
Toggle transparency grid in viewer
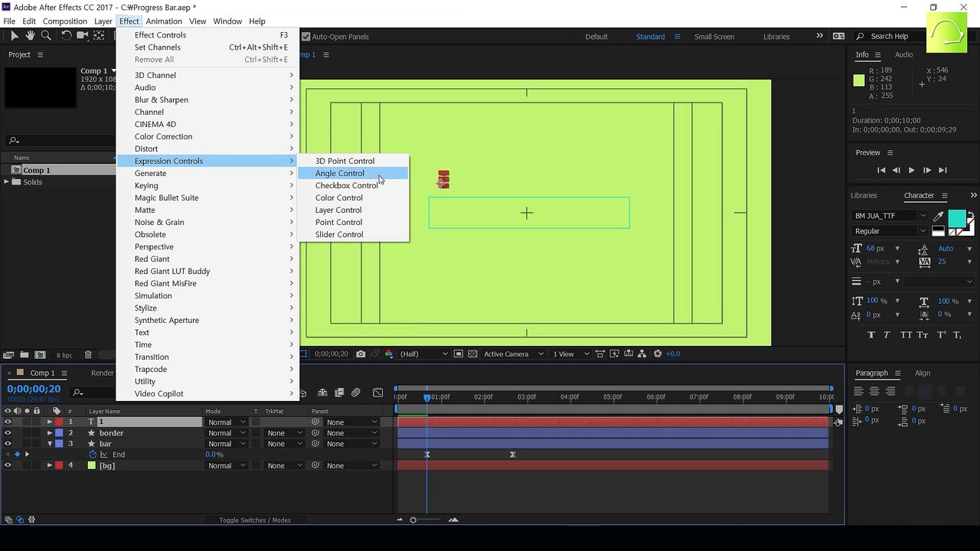click(472, 354)
